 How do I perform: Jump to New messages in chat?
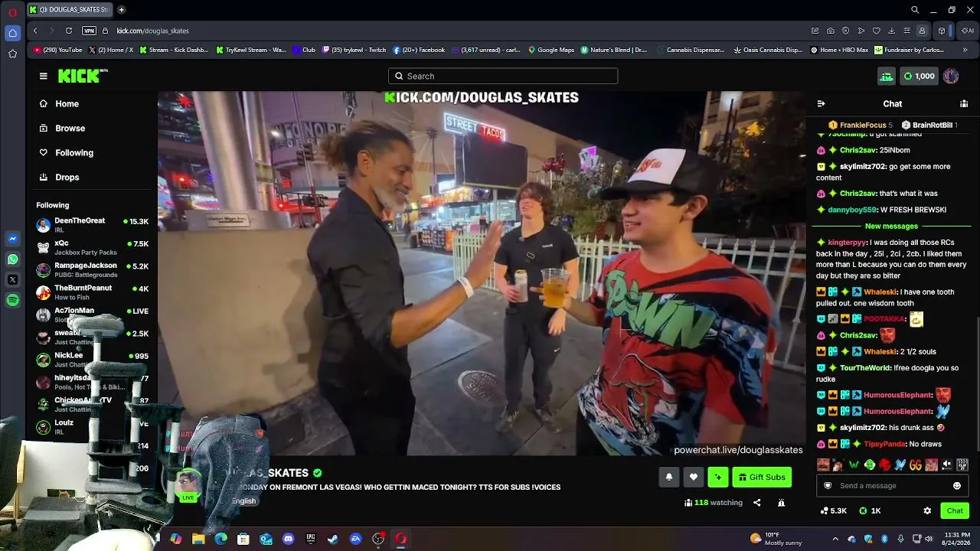pos(891,226)
